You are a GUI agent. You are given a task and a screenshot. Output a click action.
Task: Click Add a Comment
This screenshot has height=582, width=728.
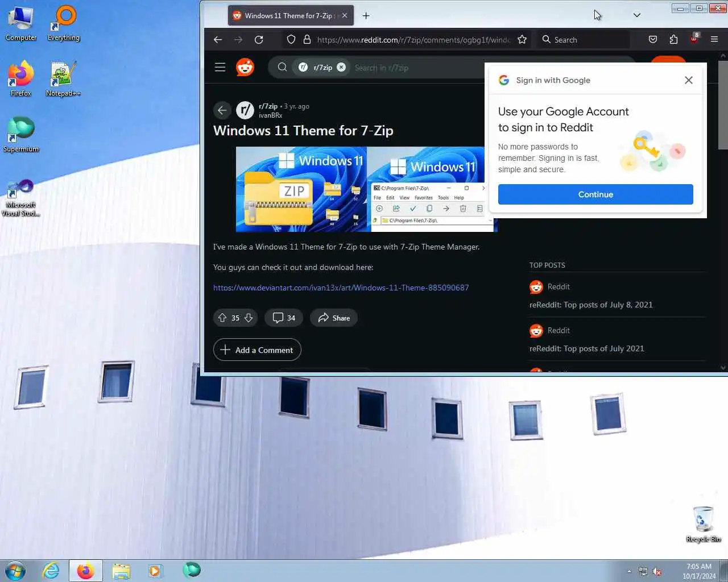257,350
